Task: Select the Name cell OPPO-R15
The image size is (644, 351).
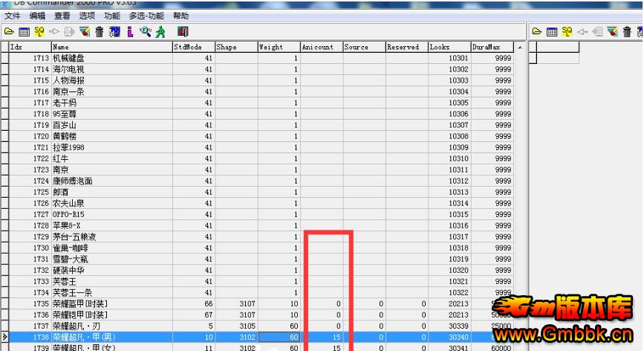Action: [x=112, y=214]
